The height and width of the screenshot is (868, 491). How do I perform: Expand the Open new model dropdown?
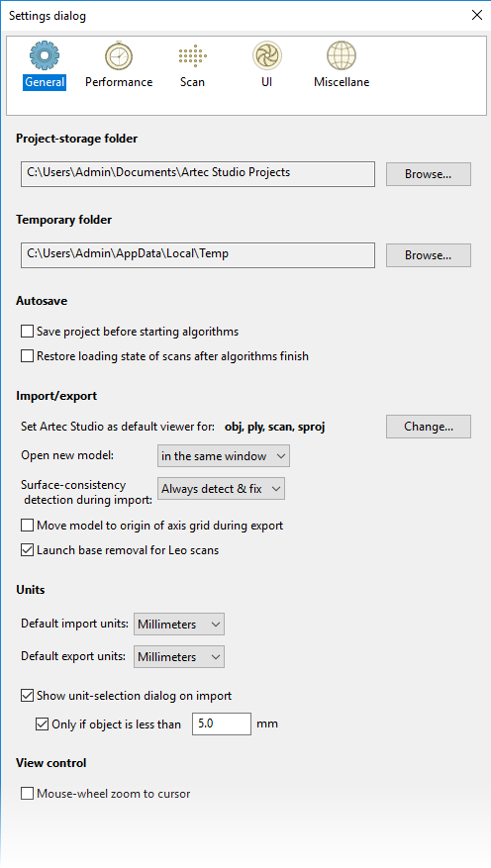tap(224, 456)
